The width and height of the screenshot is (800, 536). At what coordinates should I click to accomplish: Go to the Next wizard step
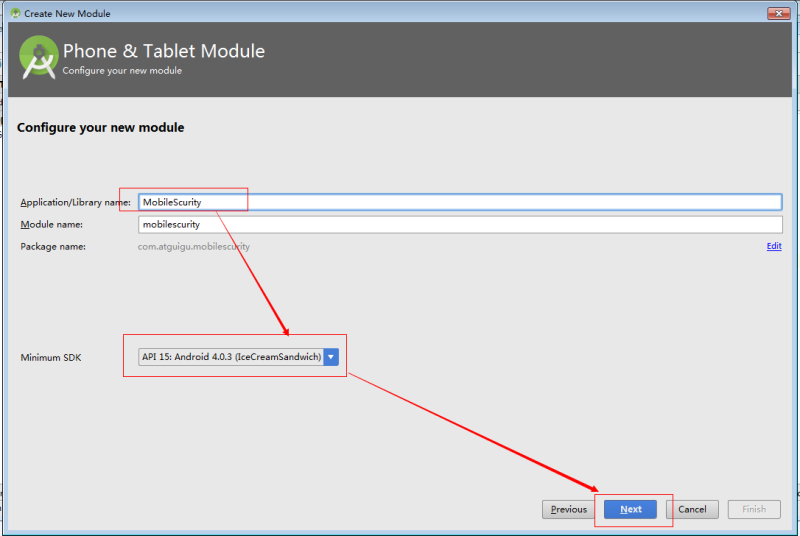point(630,509)
